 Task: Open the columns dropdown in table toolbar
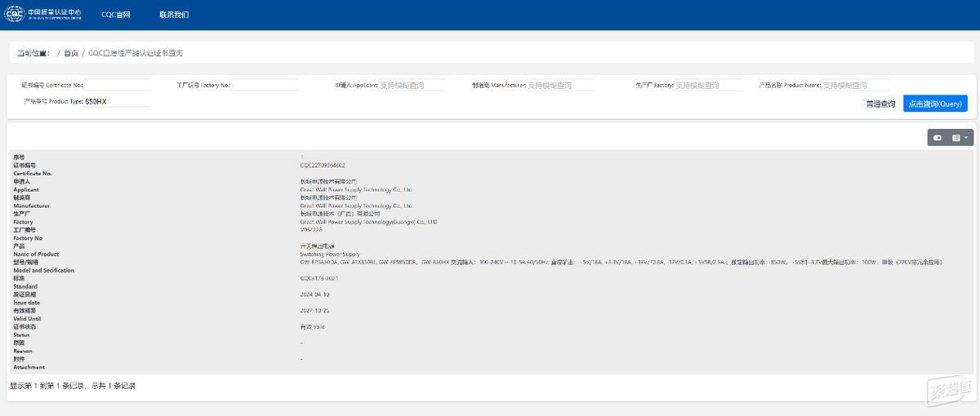[960, 138]
